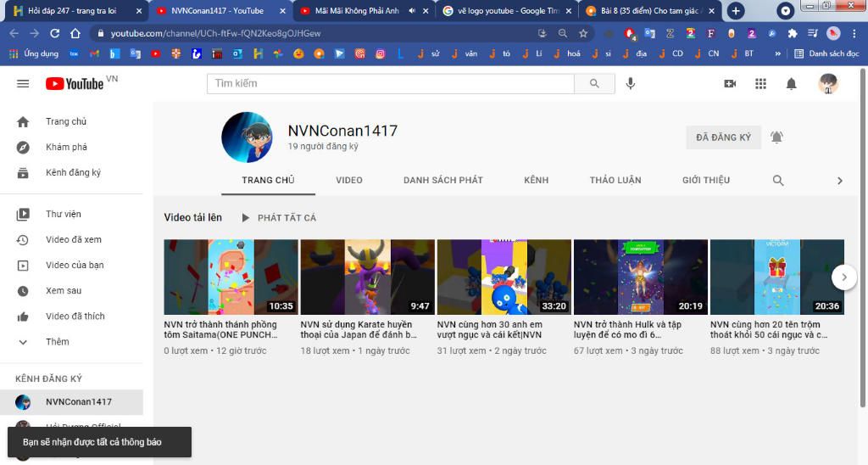868x465 pixels.
Task: Open the văn bookmark folder
Action: click(465, 53)
